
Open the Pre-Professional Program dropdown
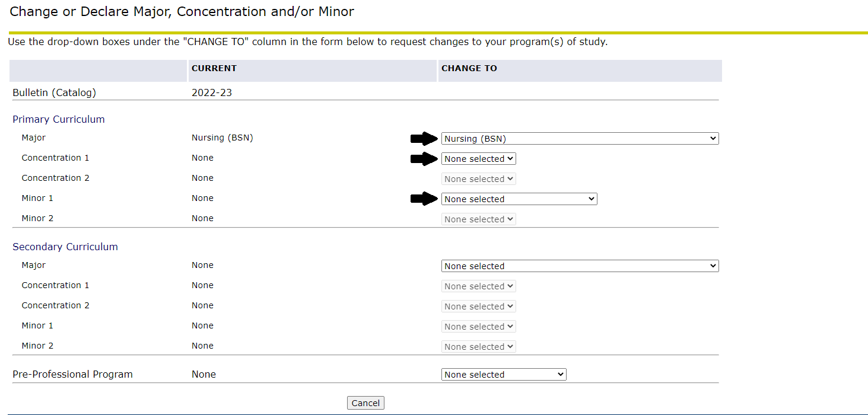click(504, 375)
